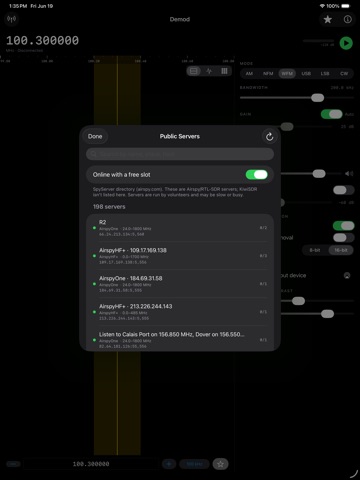Select LSB mode

coord(325,73)
